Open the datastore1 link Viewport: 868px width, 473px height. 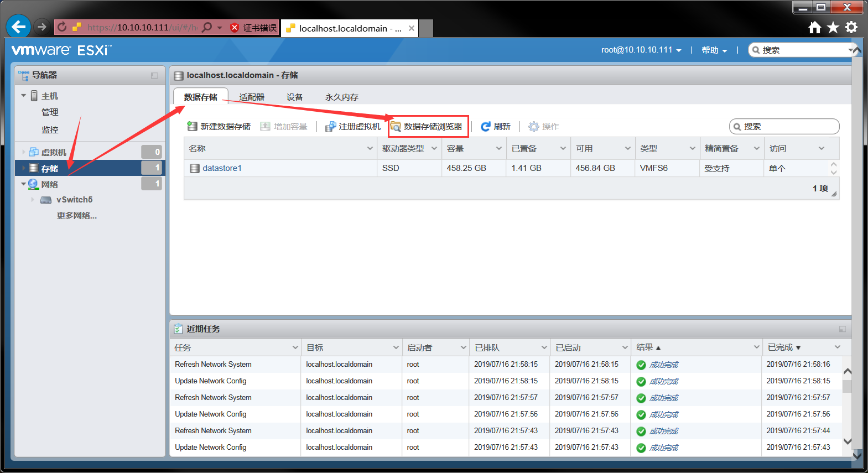(222, 168)
